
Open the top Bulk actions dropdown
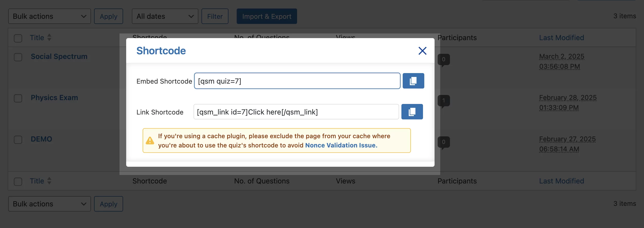tap(50, 16)
